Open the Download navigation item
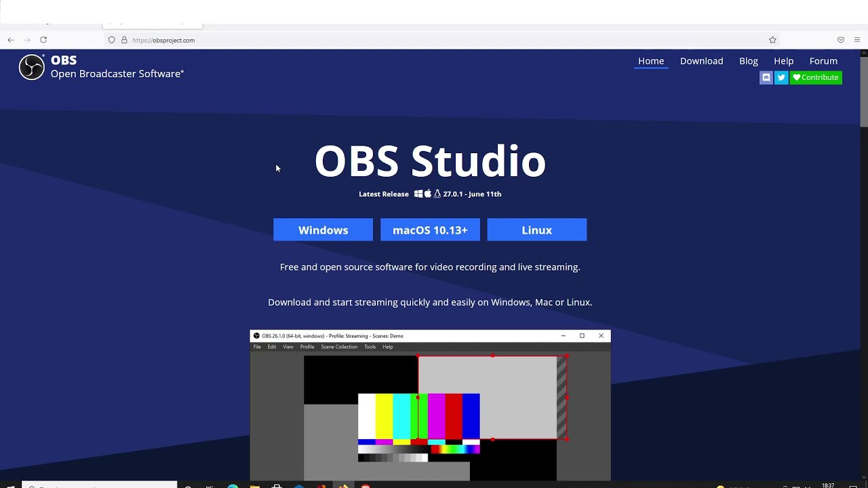The image size is (868, 488). [701, 61]
